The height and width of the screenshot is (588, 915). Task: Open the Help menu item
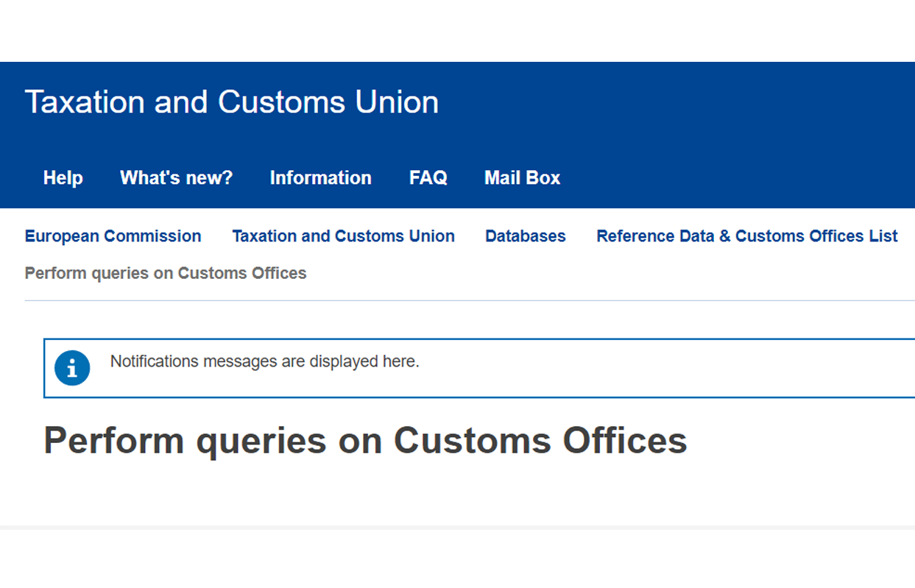[x=63, y=178]
